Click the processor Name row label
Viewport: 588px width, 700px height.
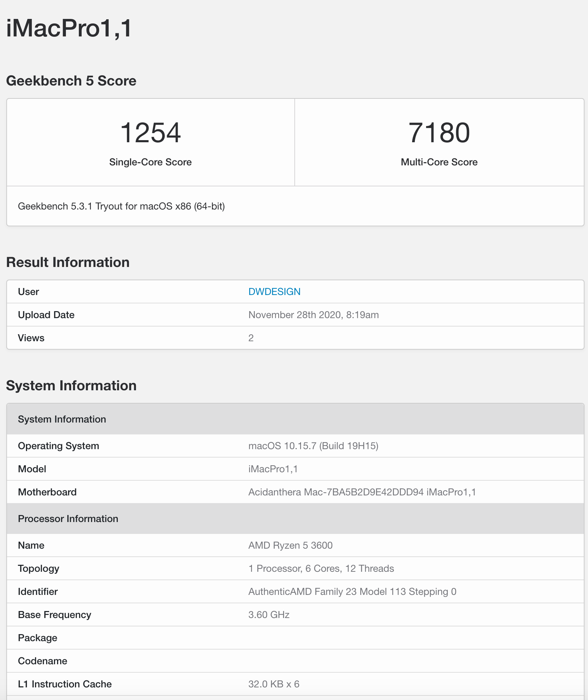point(31,545)
